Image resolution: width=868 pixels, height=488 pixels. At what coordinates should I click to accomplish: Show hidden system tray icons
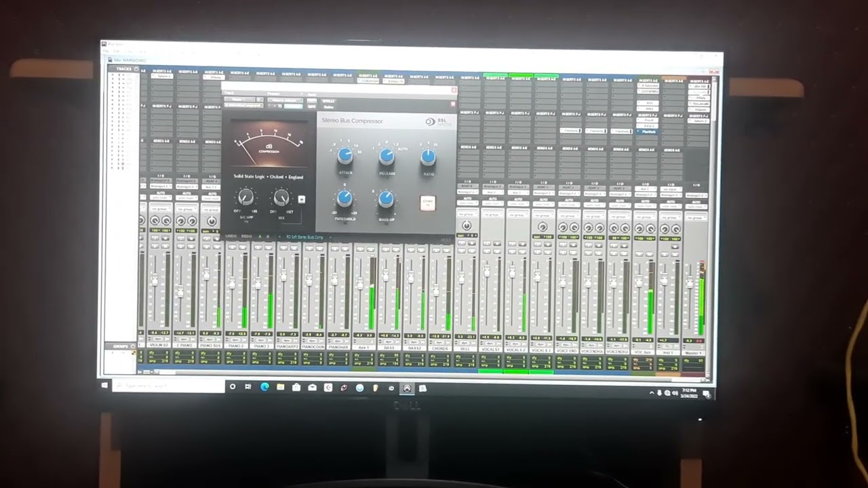pyautogui.click(x=652, y=392)
